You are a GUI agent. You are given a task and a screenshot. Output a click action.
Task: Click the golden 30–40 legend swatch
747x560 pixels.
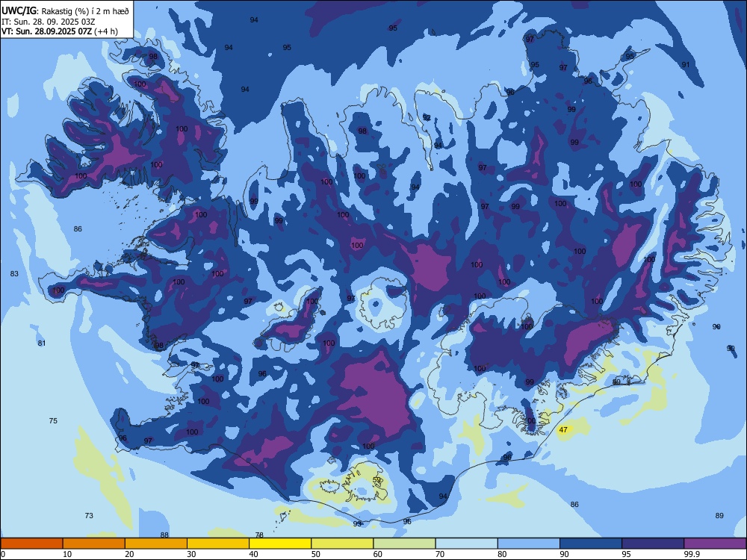[x=218, y=544]
